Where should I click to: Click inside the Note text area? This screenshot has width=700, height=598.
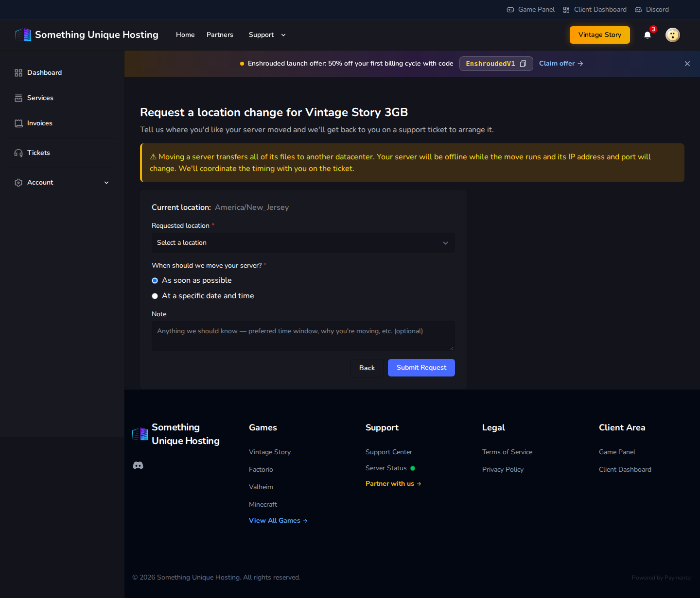(x=303, y=336)
